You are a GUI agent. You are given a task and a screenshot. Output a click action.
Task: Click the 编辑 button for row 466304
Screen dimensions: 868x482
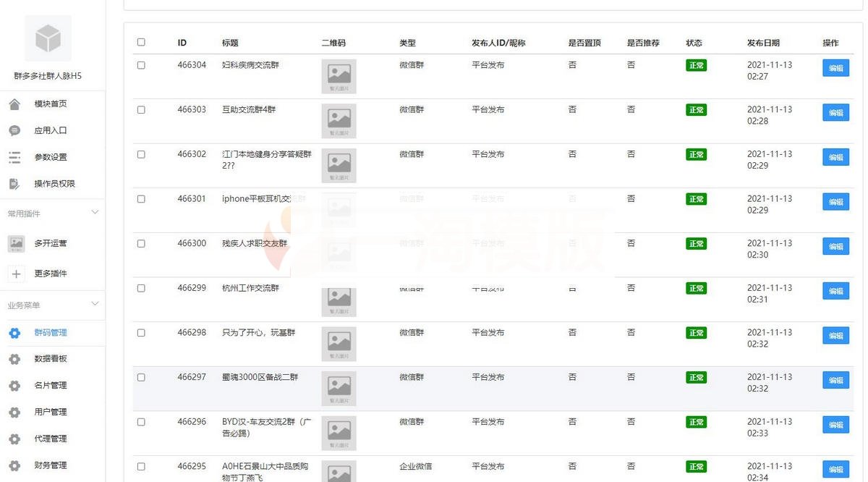coord(835,68)
